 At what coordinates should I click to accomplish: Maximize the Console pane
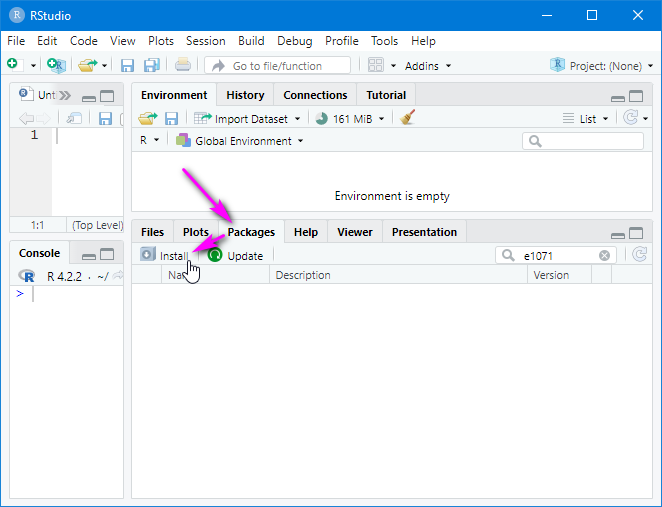pyautogui.click(x=107, y=254)
